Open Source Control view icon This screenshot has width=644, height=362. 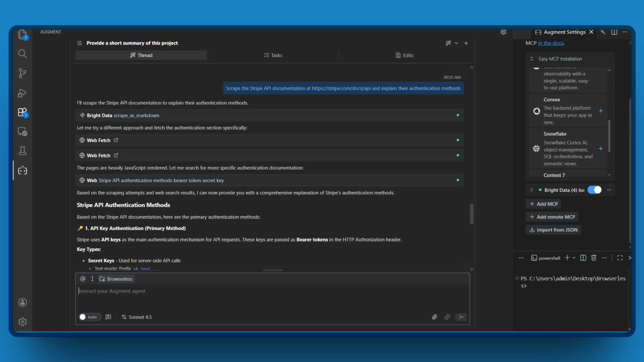point(22,73)
